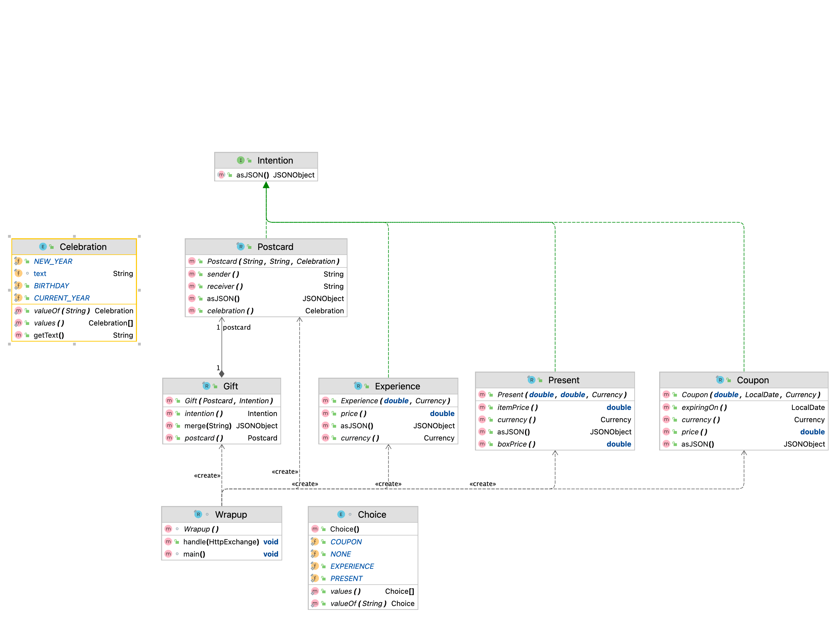Image resolution: width=840 pixels, height=621 pixels.
Task: Select the merge(String) method in Gift
Action: 207,426
